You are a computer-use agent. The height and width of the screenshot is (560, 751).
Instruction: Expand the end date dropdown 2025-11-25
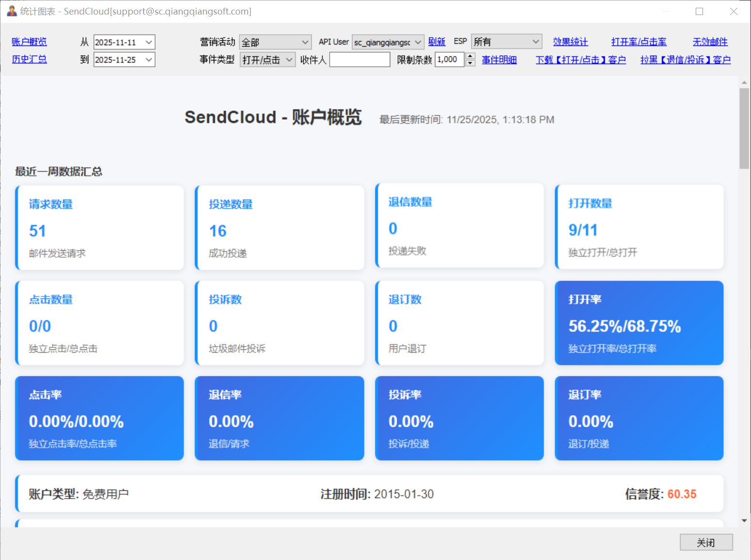(x=149, y=60)
